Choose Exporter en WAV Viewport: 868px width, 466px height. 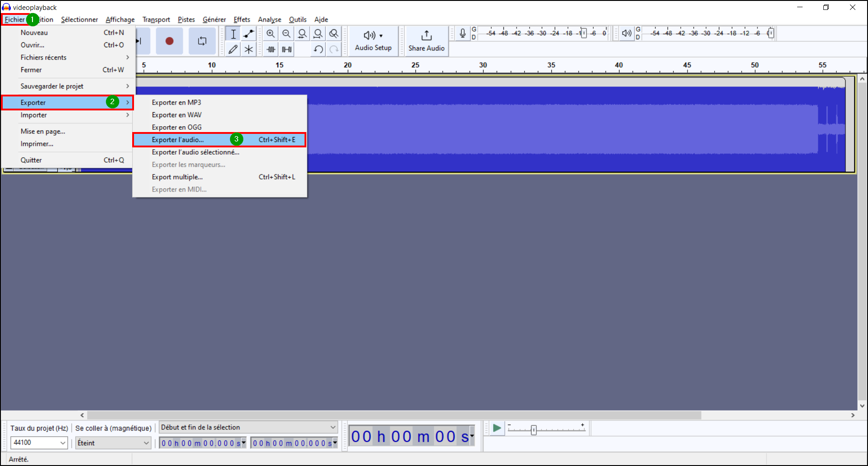[220, 115]
